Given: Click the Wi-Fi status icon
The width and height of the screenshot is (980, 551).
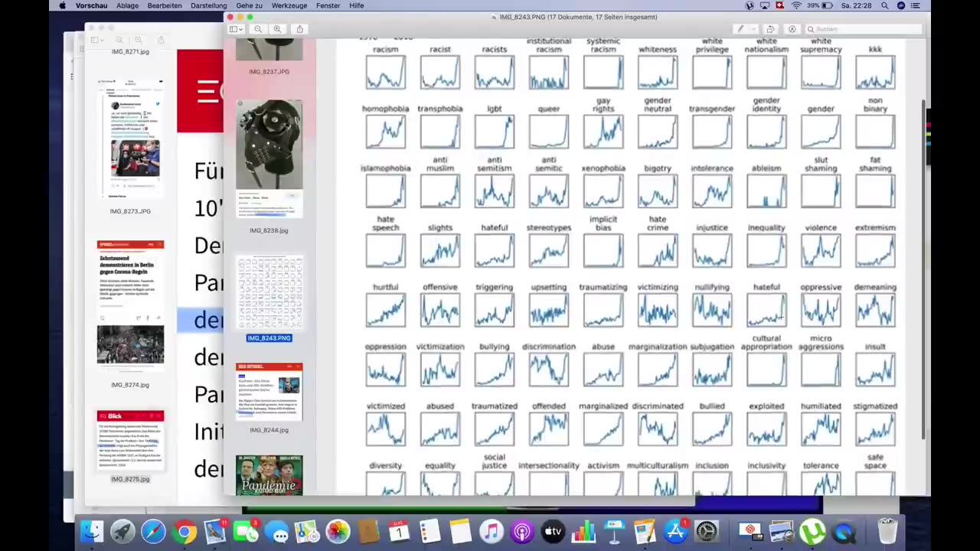Looking at the screenshot, I should click(796, 5).
